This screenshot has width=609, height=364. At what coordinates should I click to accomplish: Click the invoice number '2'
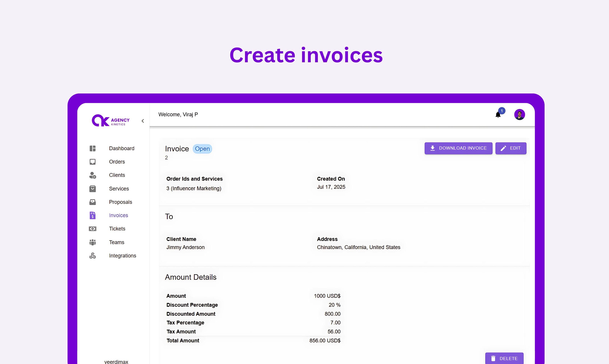click(x=166, y=158)
